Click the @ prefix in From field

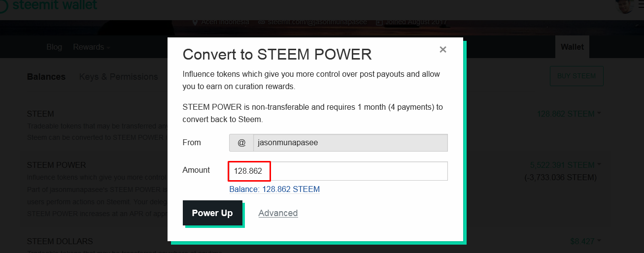tap(241, 143)
